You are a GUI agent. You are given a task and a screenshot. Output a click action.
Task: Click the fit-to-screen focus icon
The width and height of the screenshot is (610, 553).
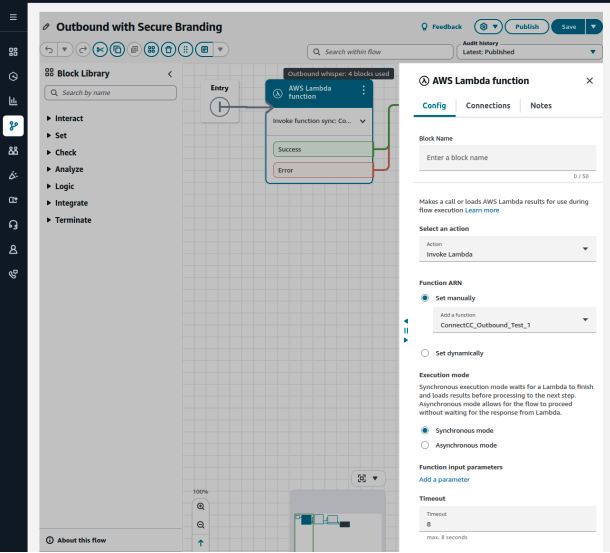click(362, 479)
